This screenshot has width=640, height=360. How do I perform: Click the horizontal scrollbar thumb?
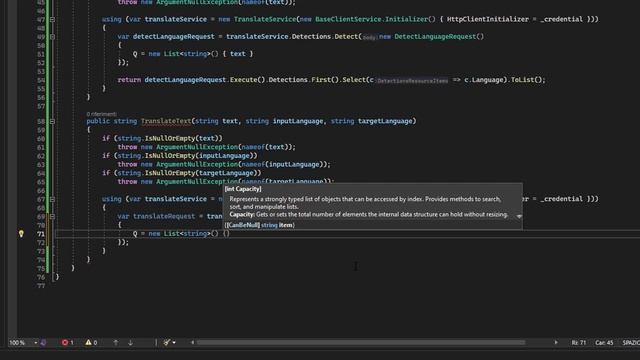pos(361,342)
